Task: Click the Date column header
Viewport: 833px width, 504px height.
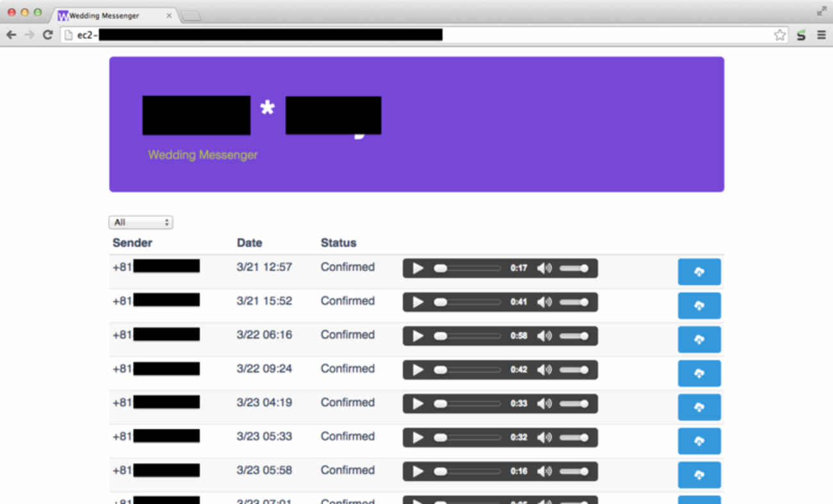Action: click(x=249, y=243)
